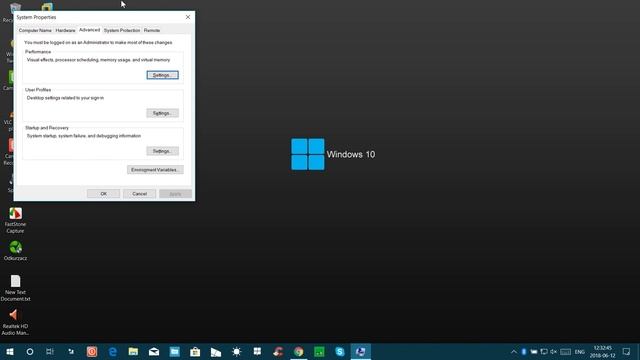Select FastStone Capture desktop icon
Viewport: 640px width, 360px height.
tap(16, 220)
